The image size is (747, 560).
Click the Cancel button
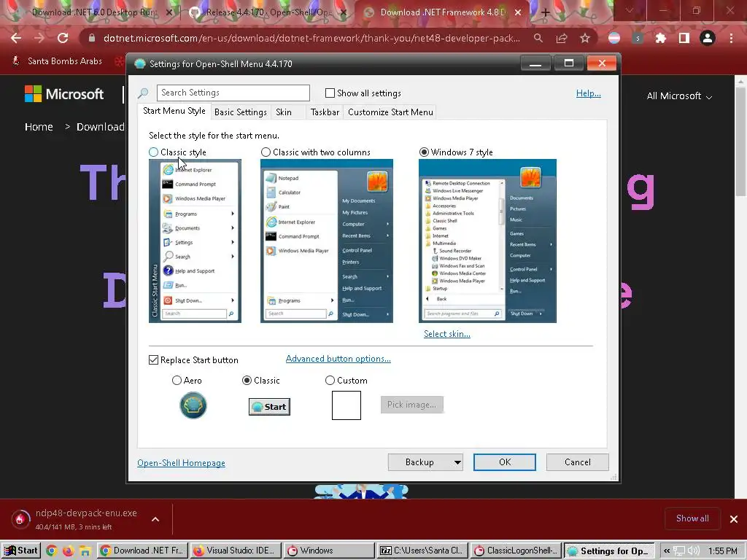coord(578,462)
